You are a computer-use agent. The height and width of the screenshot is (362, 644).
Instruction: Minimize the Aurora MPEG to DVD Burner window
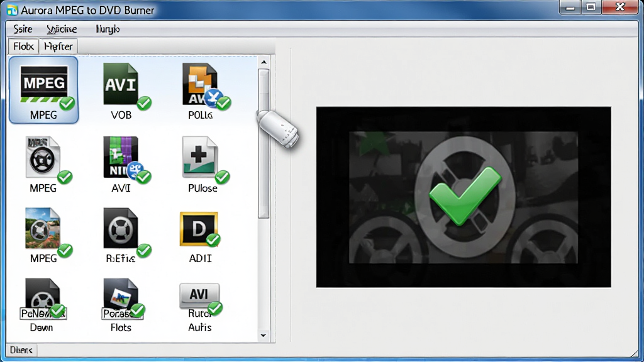click(x=570, y=8)
